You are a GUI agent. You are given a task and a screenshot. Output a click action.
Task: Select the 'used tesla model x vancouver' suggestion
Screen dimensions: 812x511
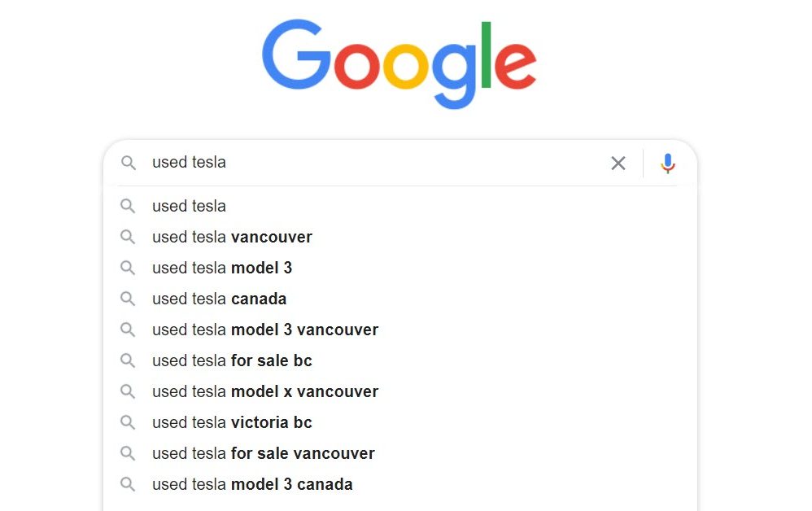point(265,391)
